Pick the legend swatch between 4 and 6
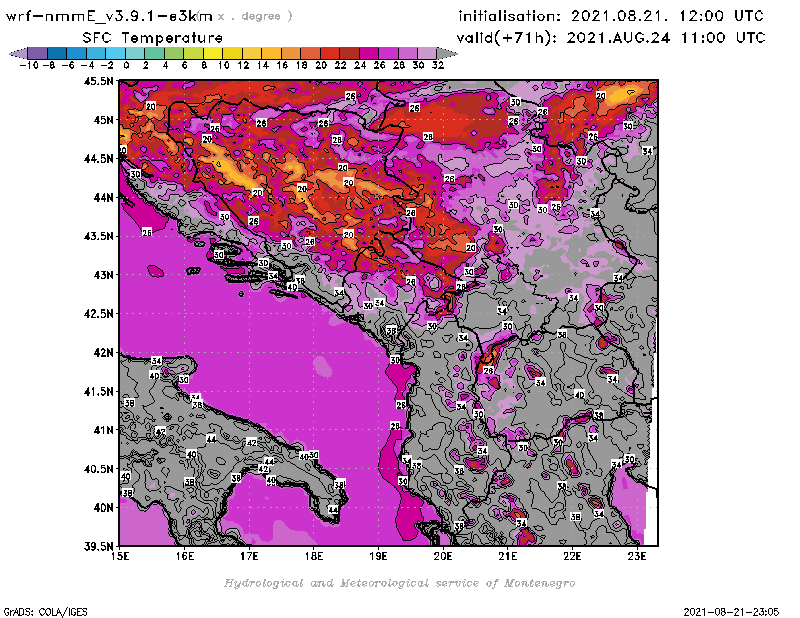Screen dimensions: 800x618 pos(173,53)
